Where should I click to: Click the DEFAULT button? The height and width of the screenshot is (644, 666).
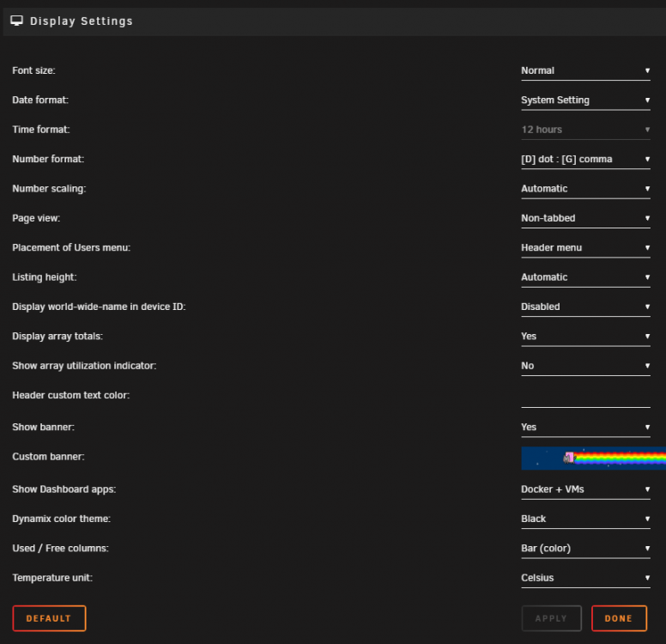pos(49,618)
